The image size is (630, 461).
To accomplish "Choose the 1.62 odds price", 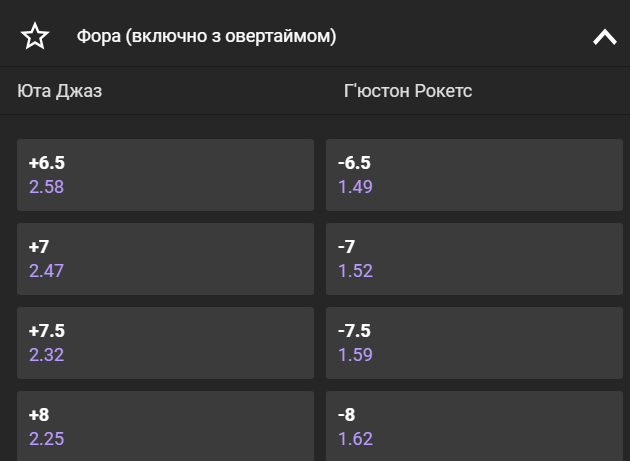I will point(355,439).
